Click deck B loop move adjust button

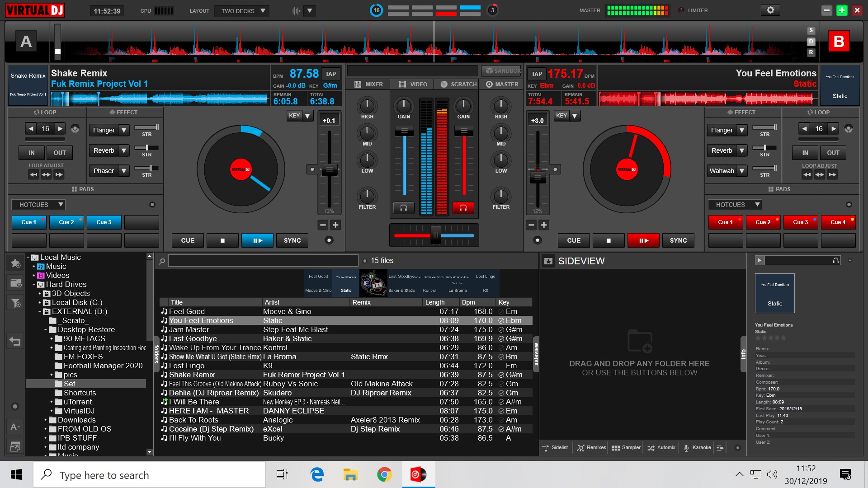coord(820,174)
